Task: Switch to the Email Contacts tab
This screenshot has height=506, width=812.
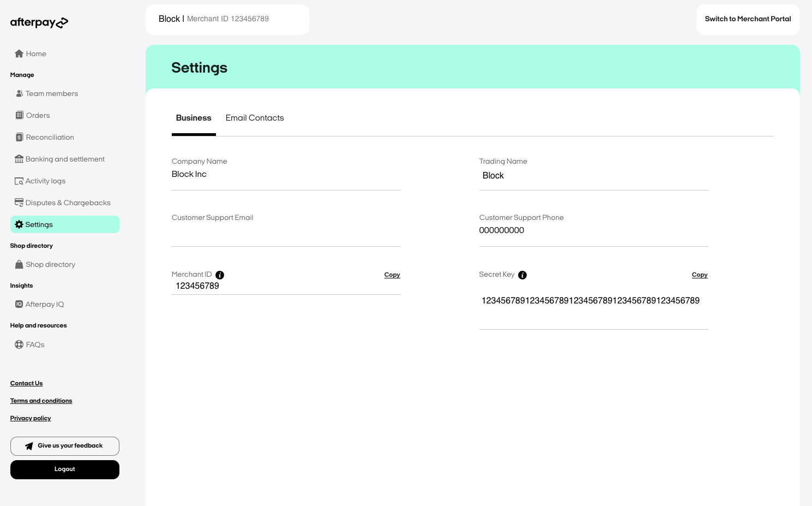Action: point(255,118)
